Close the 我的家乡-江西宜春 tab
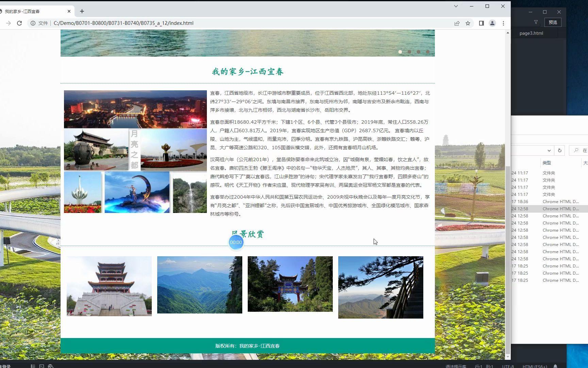Image resolution: width=588 pixels, height=368 pixels. [69, 11]
